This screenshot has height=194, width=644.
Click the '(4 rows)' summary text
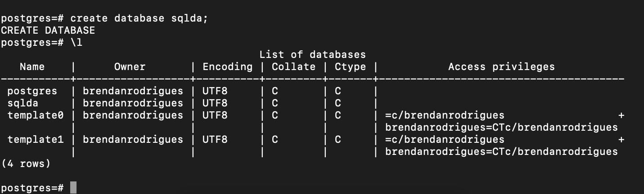tap(26, 164)
